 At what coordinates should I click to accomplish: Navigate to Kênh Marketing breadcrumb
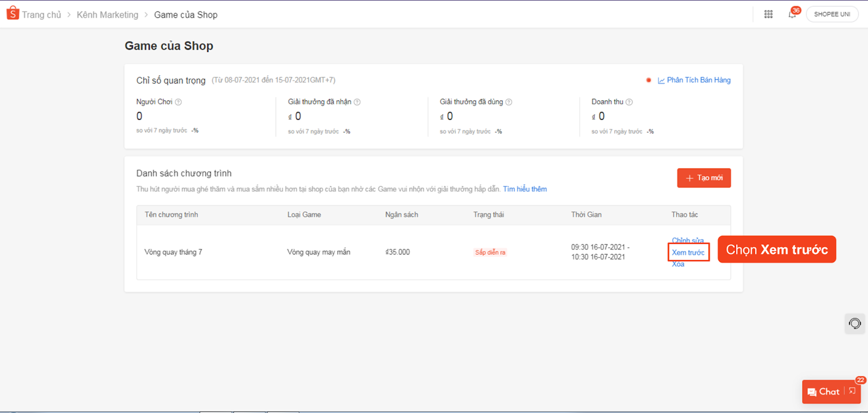[107, 15]
